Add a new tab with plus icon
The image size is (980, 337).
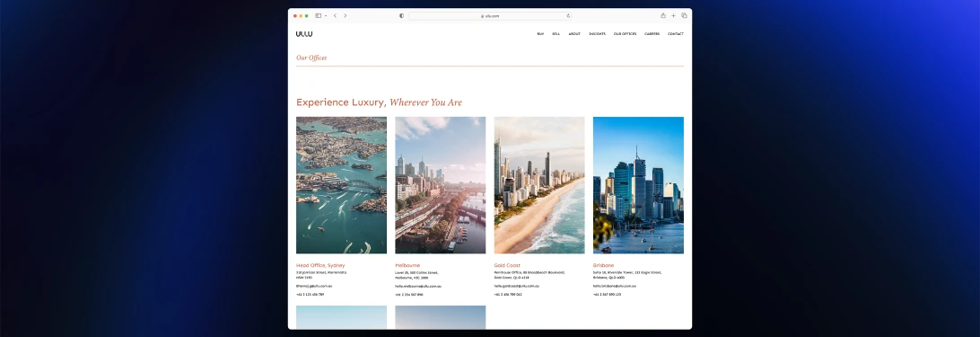[x=673, y=15]
